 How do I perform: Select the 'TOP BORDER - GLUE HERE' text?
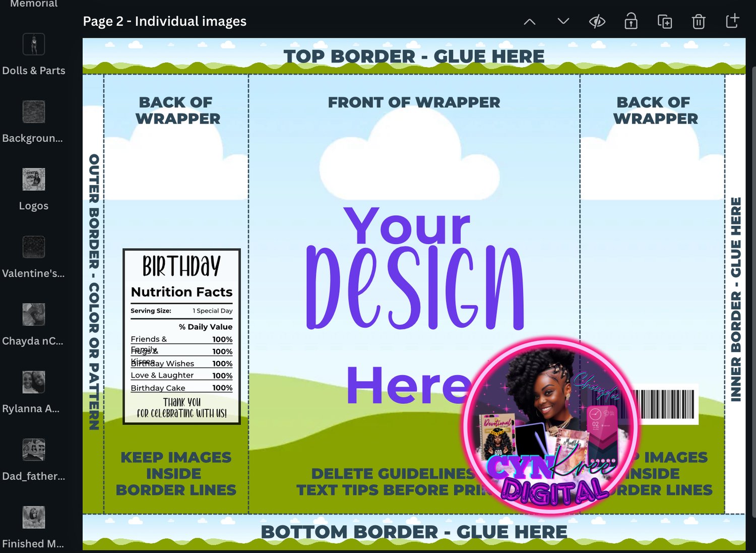414,56
